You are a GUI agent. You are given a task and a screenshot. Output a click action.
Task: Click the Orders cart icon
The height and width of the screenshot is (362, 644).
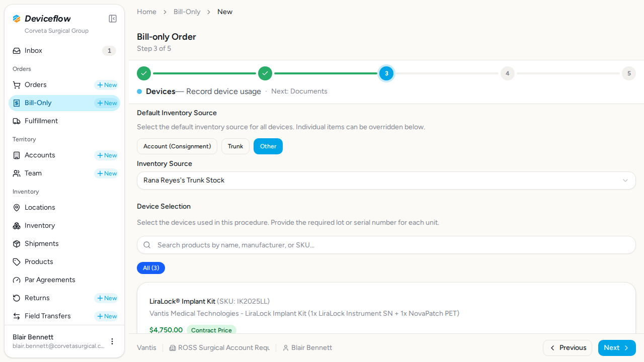[x=17, y=85]
